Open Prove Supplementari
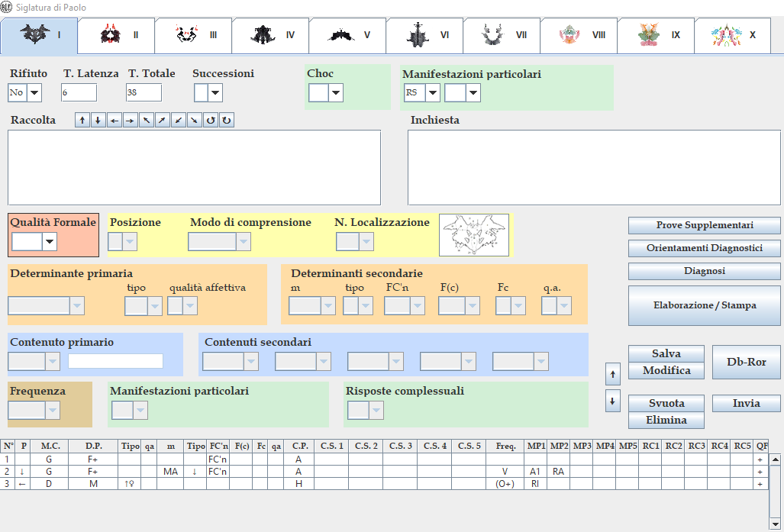 click(x=705, y=225)
